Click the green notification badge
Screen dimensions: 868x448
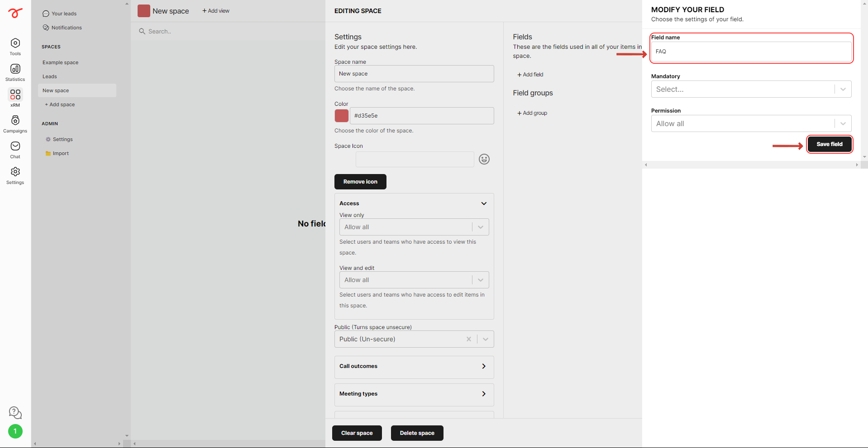[15, 431]
